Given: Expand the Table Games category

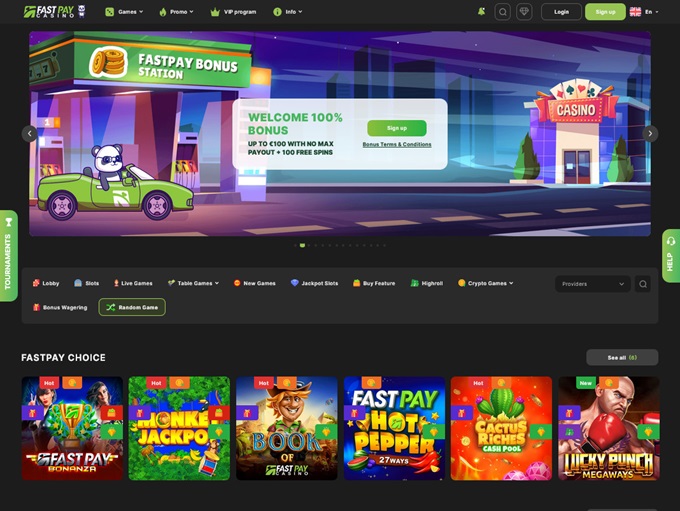Looking at the screenshot, I should point(193,283).
